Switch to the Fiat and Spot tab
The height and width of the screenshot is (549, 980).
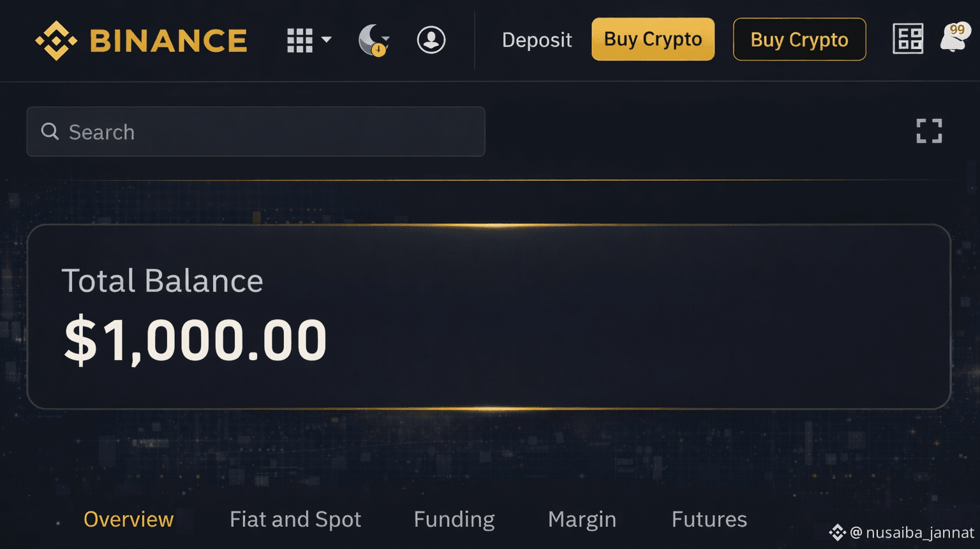pos(295,519)
